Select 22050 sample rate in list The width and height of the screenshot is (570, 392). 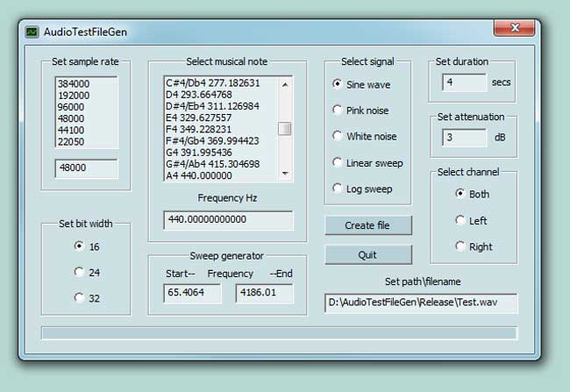[x=86, y=142]
